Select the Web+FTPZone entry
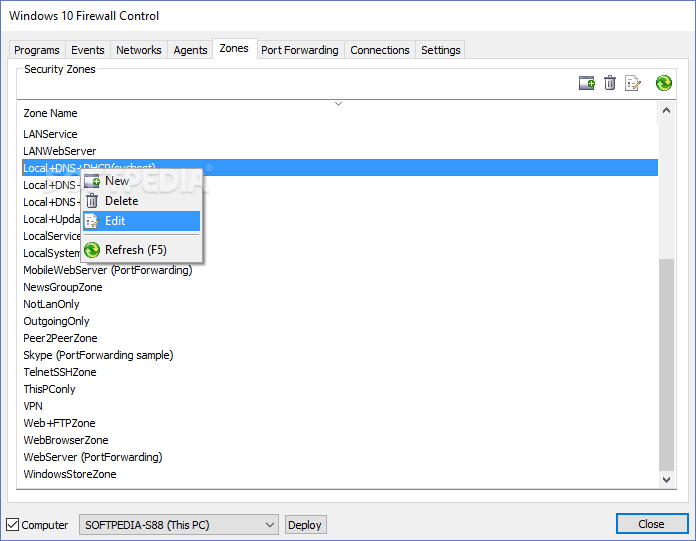Image resolution: width=696 pixels, height=541 pixels. point(59,423)
